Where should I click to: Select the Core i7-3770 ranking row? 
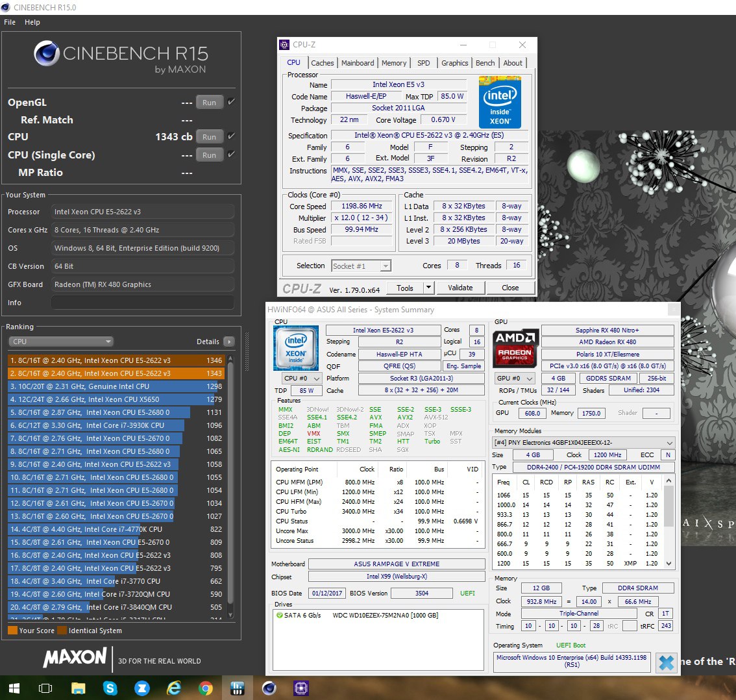pos(116,581)
